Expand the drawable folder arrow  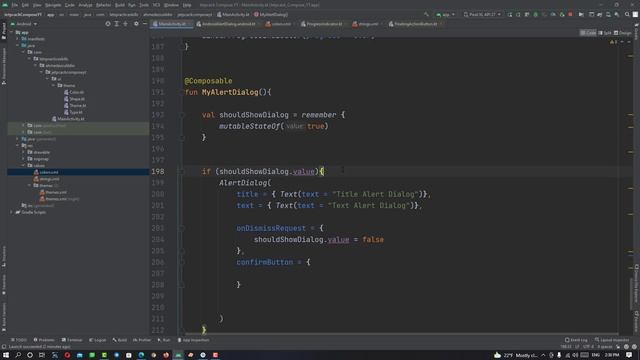pos(24,152)
